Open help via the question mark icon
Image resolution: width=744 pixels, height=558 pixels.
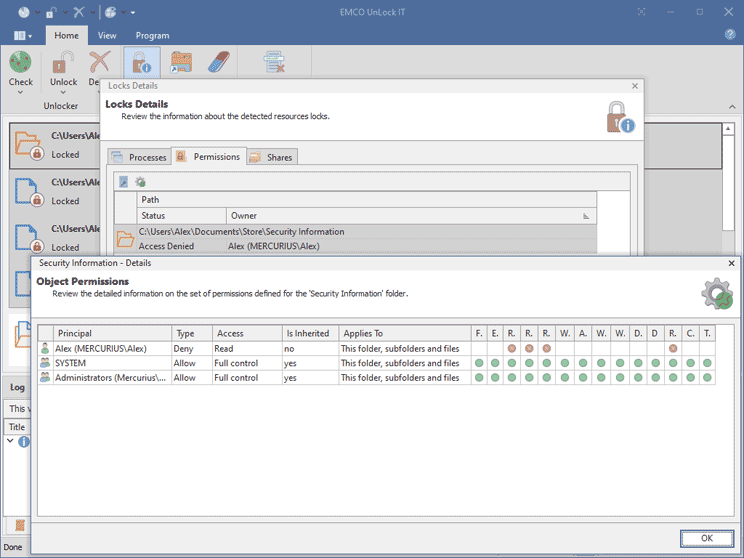pyautogui.click(x=730, y=35)
